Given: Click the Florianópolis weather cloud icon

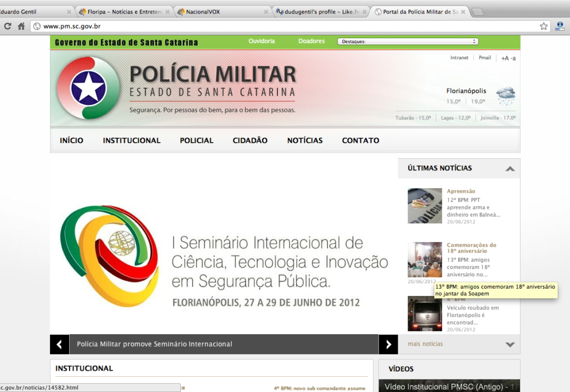Looking at the screenshot, I should pyautogui.click(x=505, y=95).
